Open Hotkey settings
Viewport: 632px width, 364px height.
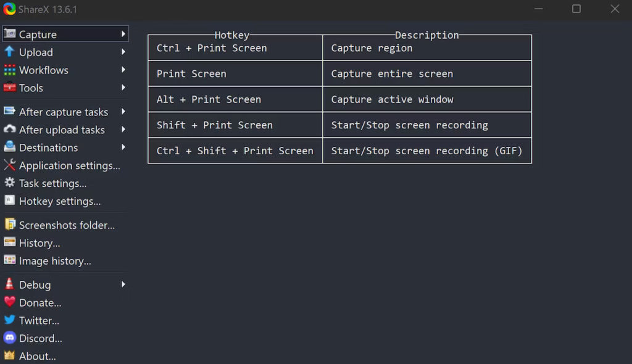[x=59, y=201]
